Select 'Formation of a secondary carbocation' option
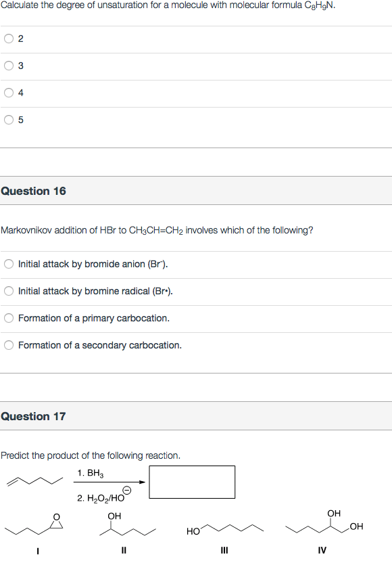The height and width of the screenshot is (565, 392). [8, 344]
